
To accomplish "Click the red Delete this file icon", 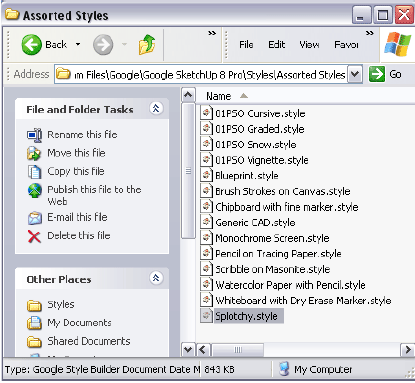I will click(34, 237).
